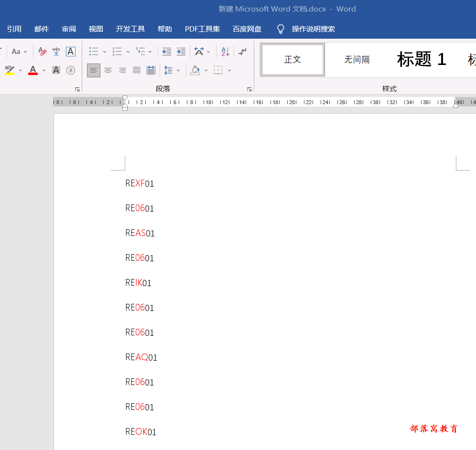The image size is (476, 450).
Task: Open the 邮件 (Mailings) tab
Action: 42,29
